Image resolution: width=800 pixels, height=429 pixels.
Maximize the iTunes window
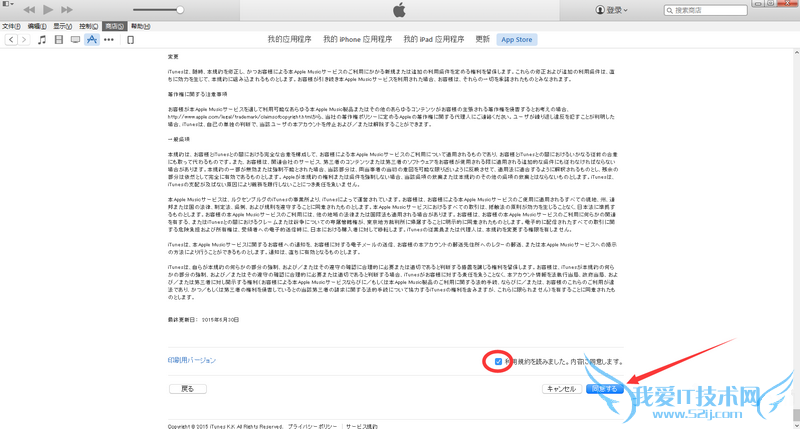point(770,3)
